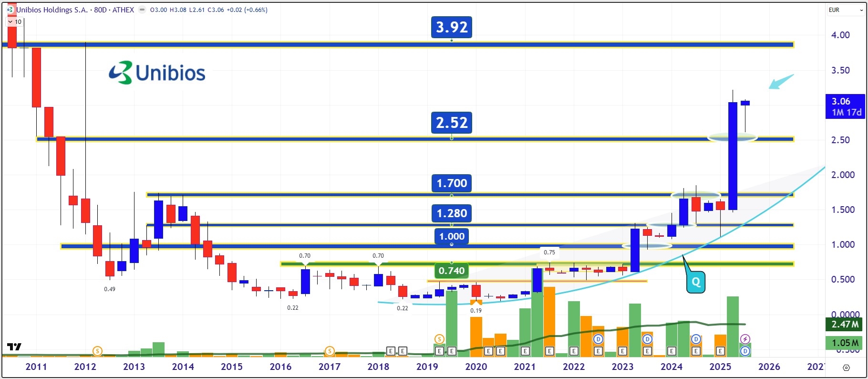
Task: Select the cyan arrow drawing above latest candle
Action: click(x=781, y=82)
